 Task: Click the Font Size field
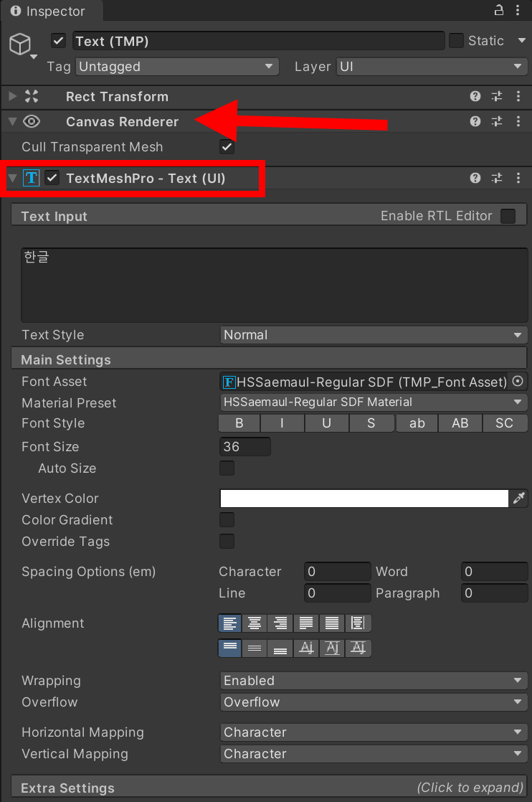[245, 446]
